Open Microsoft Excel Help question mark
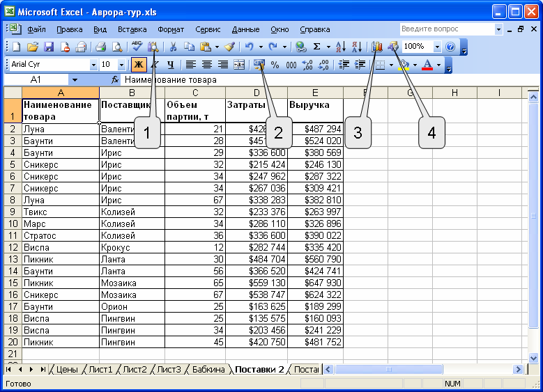543x392 pixels. tap(450, 47)
